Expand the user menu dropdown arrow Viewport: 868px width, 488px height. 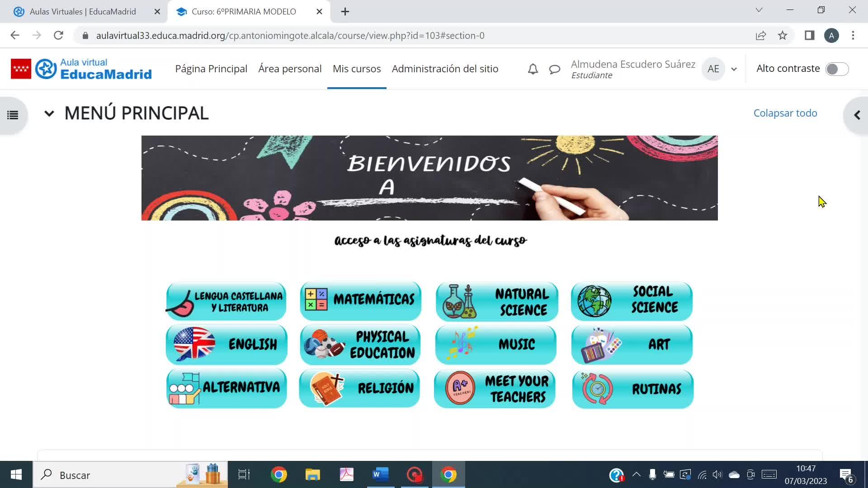[734, 69]
